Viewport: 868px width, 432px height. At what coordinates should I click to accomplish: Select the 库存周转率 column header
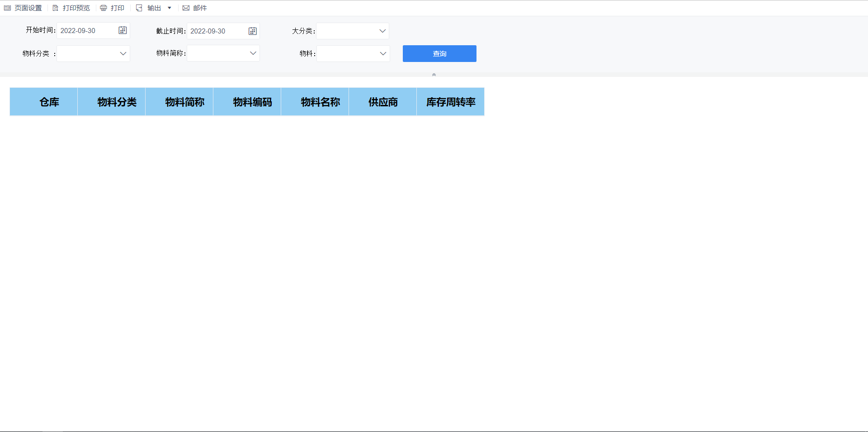click(x=450, y=102)
